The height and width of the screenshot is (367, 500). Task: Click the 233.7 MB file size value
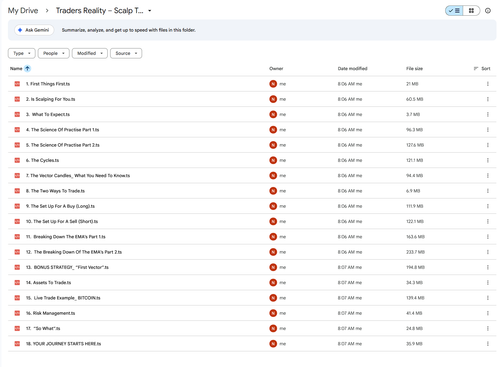[x=415, y=252]
